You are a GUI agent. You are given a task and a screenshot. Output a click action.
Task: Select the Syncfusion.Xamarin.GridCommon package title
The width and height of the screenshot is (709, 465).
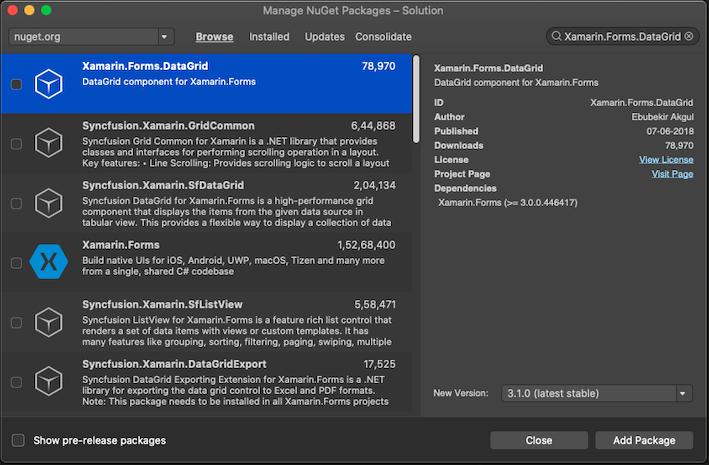tap(168, 126)
